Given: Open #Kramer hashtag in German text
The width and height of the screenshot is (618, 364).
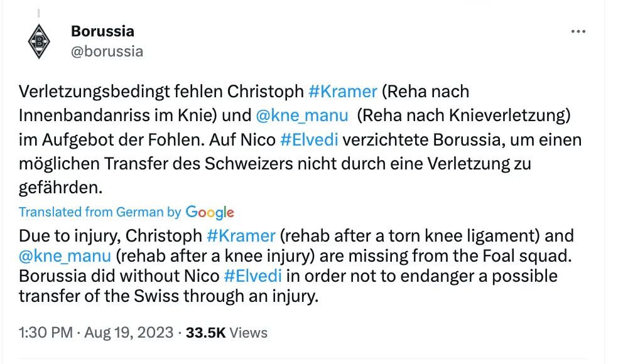Looking at the screenshot, I should (x=343, y=92).
